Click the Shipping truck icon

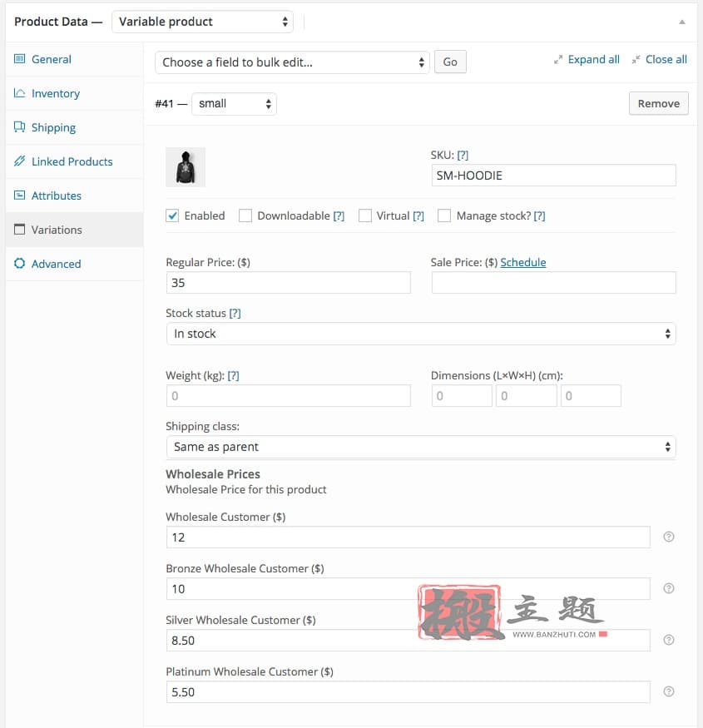[19, 126]
